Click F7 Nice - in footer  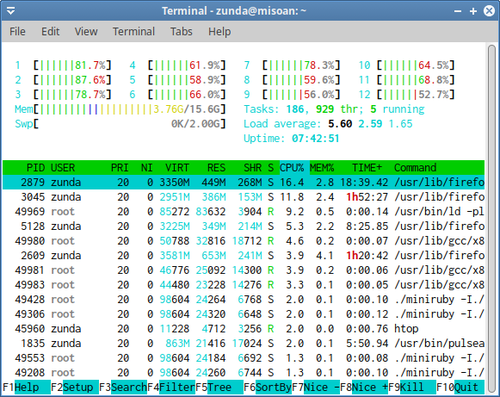[x=316, y=387]
